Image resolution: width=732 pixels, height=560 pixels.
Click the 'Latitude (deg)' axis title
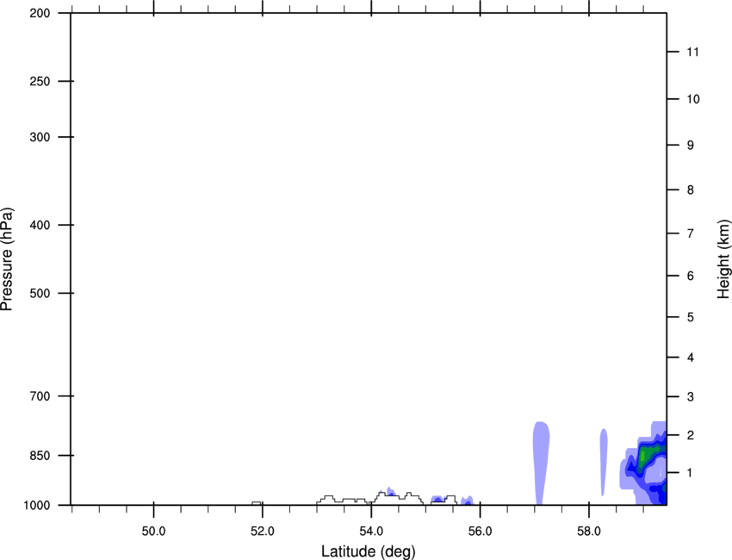368,551
